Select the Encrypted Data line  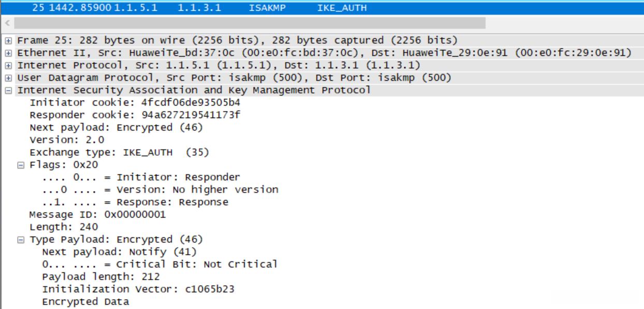pyautogui.click(x=85, y=302)
